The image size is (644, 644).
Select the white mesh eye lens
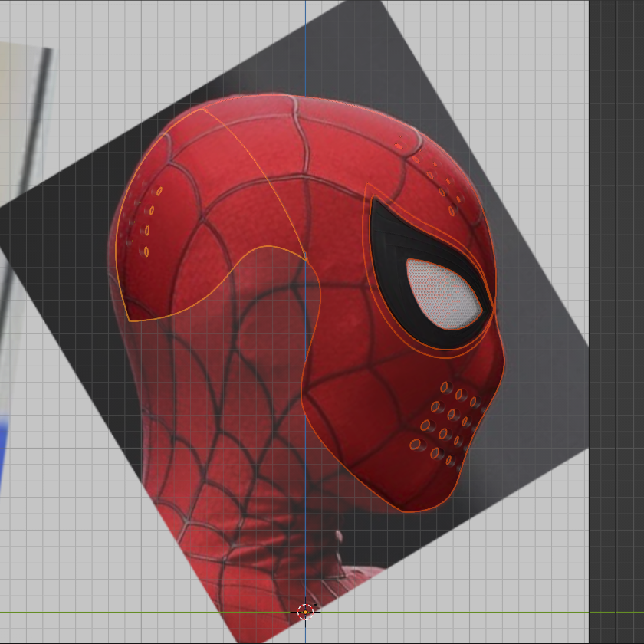click(443, 294)
